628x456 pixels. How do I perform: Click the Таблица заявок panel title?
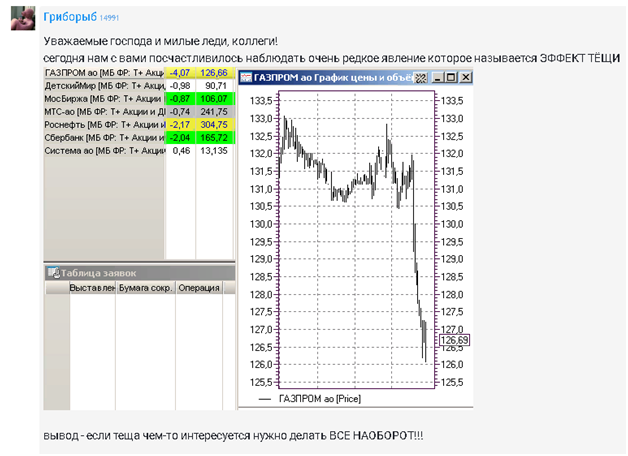tap(99, 273)
